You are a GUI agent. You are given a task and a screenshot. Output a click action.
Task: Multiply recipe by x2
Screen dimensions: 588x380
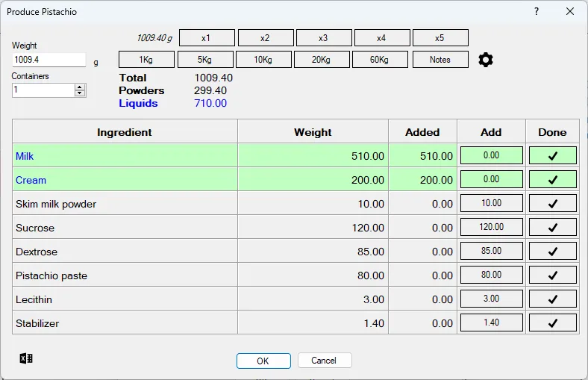[x=266, y=38]
